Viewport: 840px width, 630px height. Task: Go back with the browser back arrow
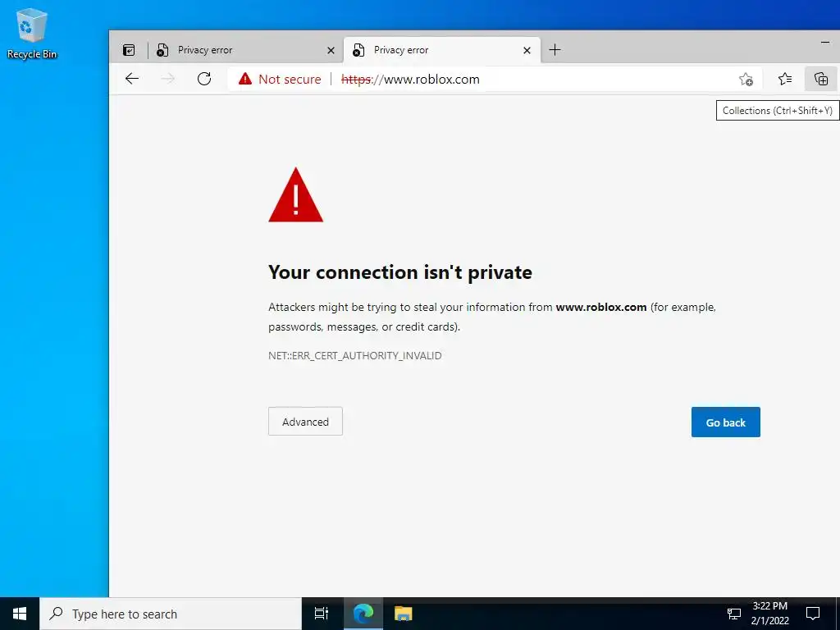pos(132,80)
